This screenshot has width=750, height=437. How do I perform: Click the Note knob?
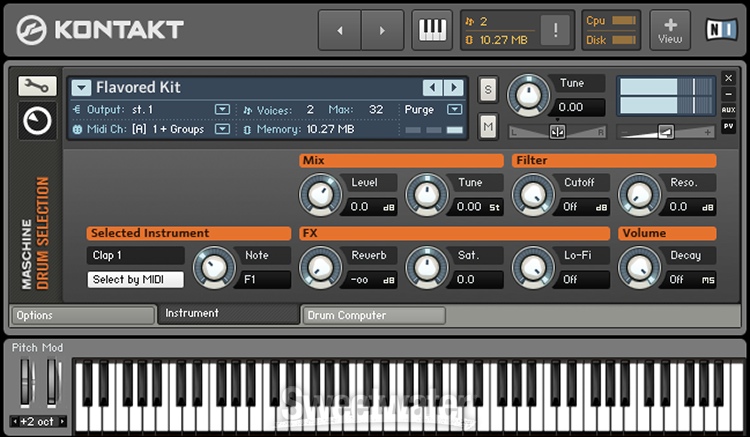(x=214, y=268)
